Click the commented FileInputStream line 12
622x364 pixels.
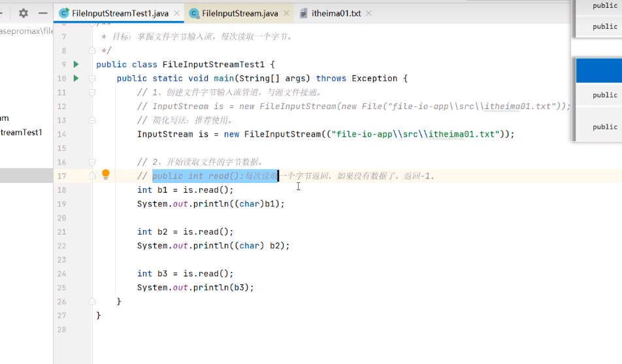(354, 107)
